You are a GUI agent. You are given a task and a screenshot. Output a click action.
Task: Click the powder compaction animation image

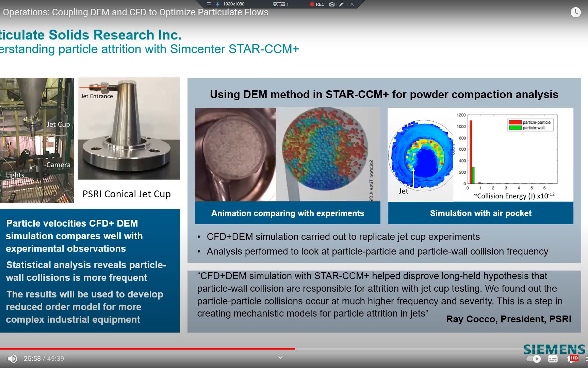[x=288, y=154]
